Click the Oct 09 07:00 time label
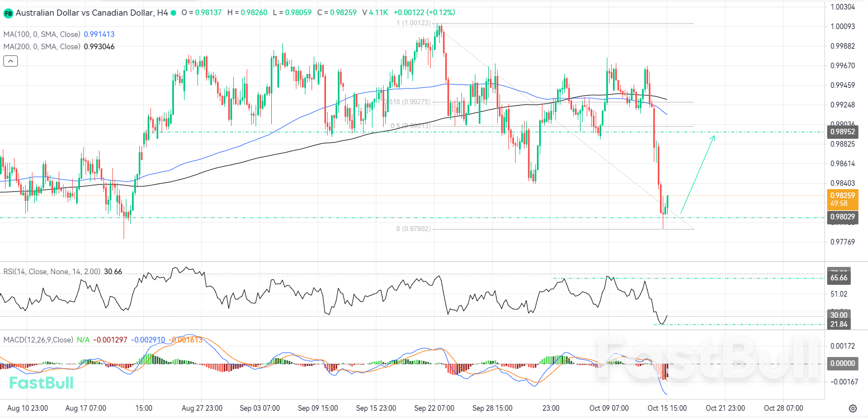 point(609,408)
